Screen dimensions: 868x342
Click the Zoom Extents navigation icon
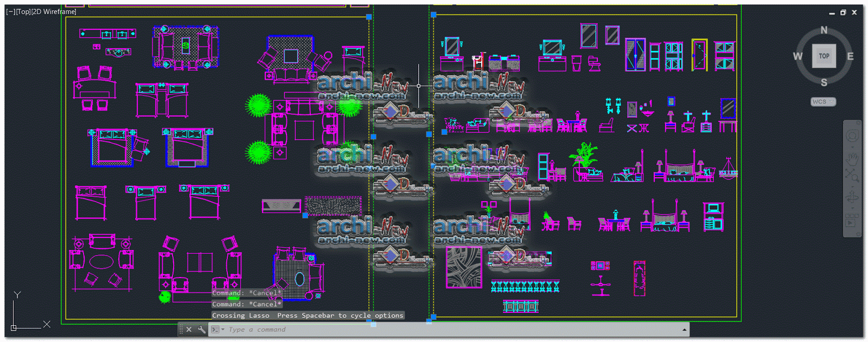[852, 175]
